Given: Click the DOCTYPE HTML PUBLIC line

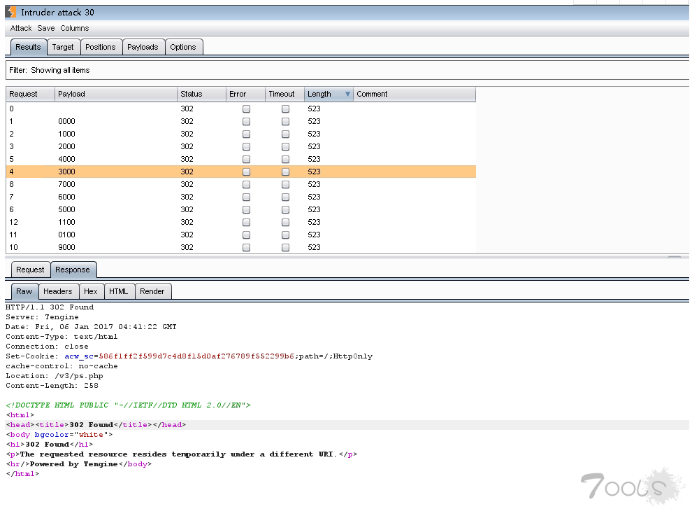Looking at the screenshot, I should [128, 405].
